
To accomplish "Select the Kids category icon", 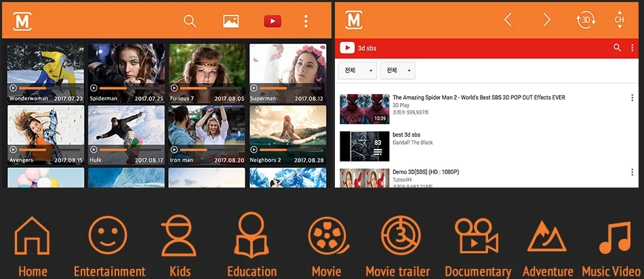I will 179,236.
